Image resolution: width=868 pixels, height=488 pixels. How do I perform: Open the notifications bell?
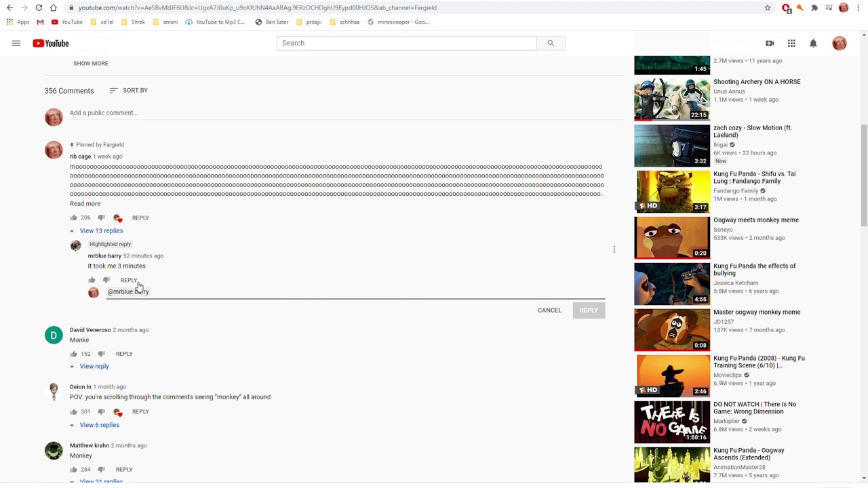813,43
